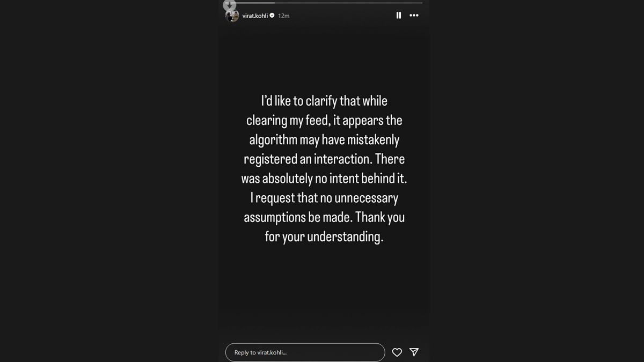This screenshot has height=362, width=644.
Task: Click the 12m story timestamp
Action: (x=283, y=16)
